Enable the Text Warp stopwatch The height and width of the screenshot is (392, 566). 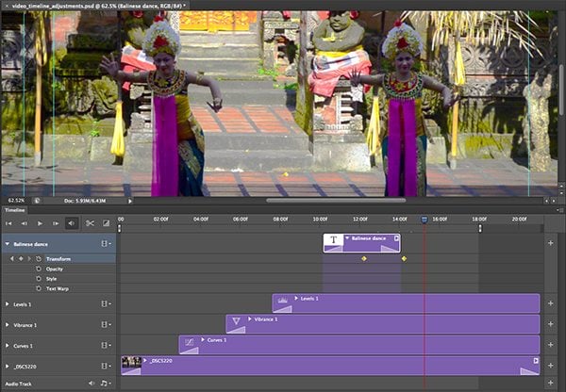point(39,288)
